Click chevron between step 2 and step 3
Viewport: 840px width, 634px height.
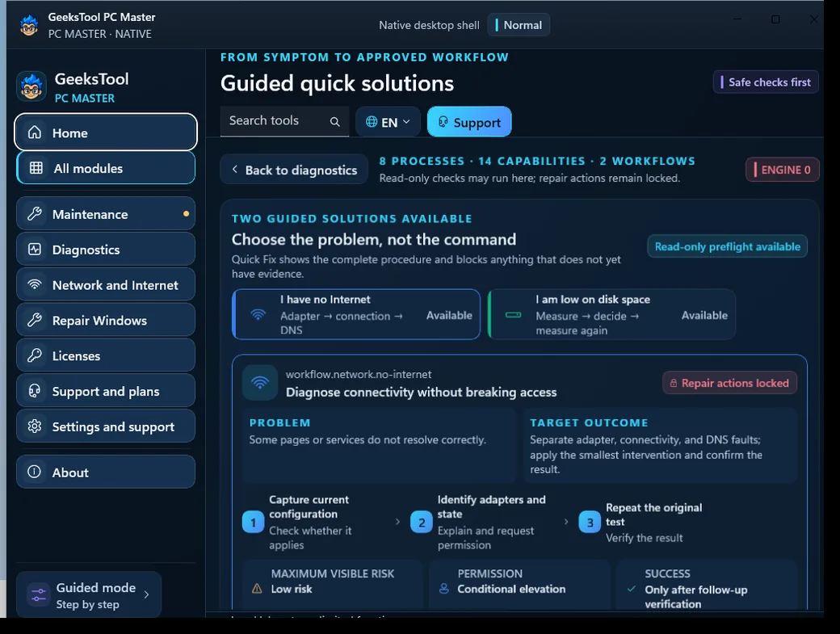click(566, 522)
